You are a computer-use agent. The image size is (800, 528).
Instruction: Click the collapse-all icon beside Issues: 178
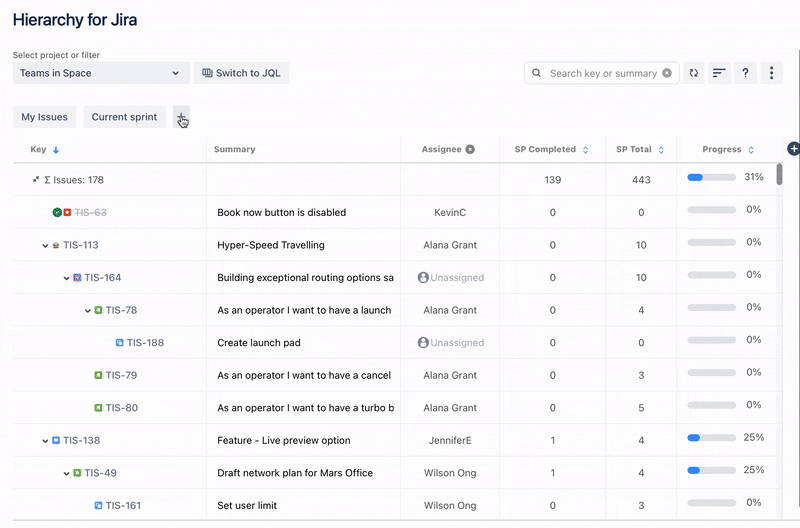tap(36, 180)
